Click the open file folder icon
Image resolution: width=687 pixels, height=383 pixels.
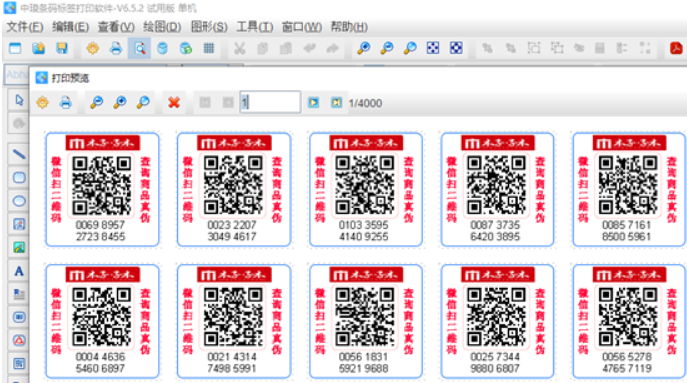click(39, 48)
